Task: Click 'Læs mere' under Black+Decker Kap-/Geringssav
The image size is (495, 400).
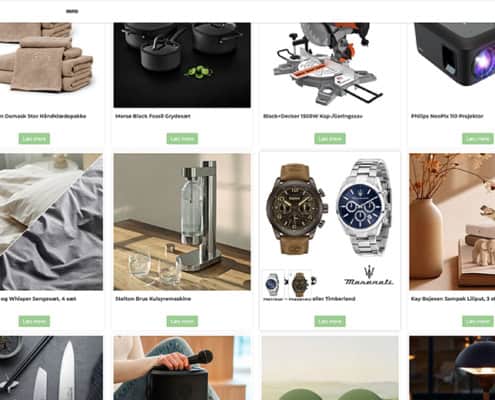Action: click(x=330, y=139)
